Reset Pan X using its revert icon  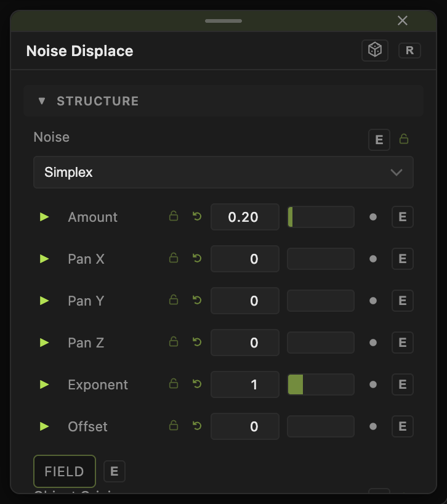(x=197, y=258)
